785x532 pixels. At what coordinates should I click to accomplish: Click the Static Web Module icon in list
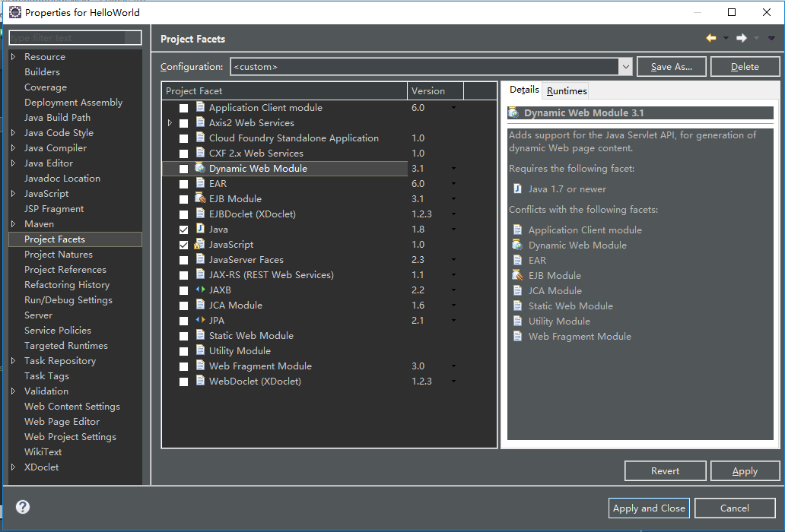click(200, 335)
